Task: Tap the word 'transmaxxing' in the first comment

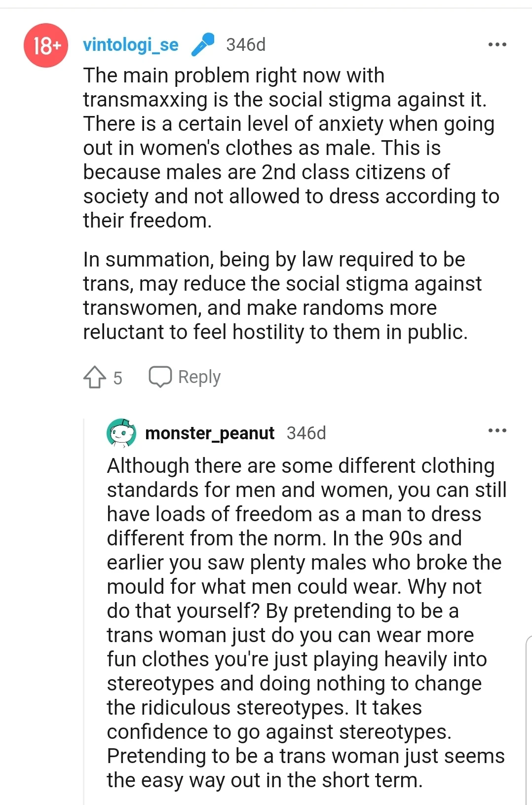Action: pyautogui.click(x=146, y=100)
